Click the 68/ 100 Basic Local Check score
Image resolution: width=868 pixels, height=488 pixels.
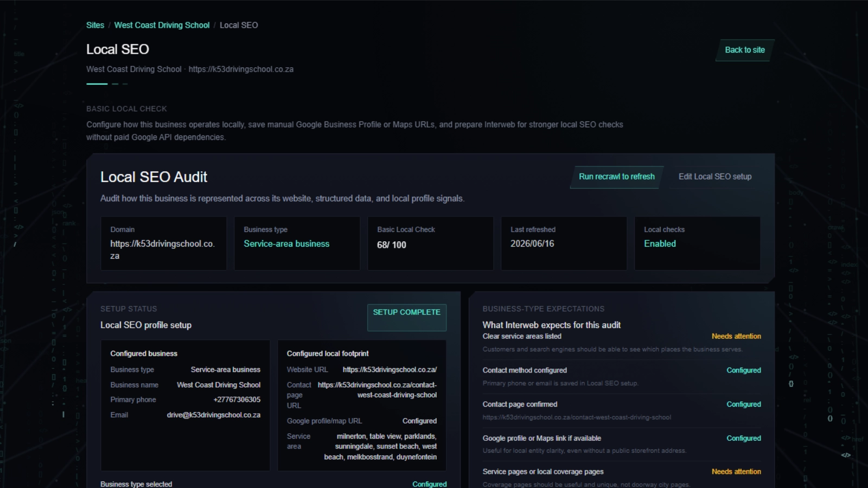392,245
